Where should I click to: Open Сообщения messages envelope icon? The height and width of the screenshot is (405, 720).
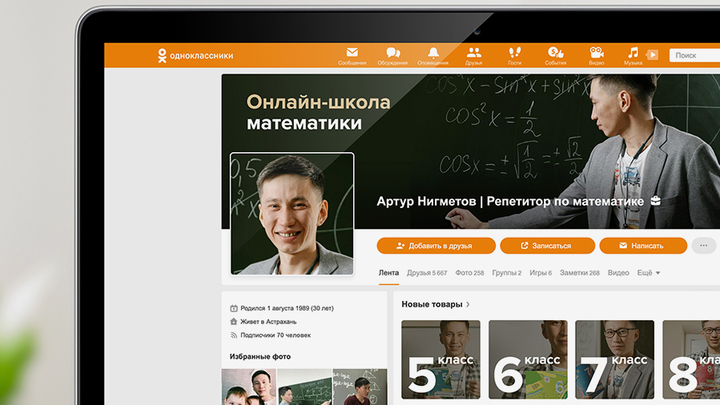tap(352, 53)
